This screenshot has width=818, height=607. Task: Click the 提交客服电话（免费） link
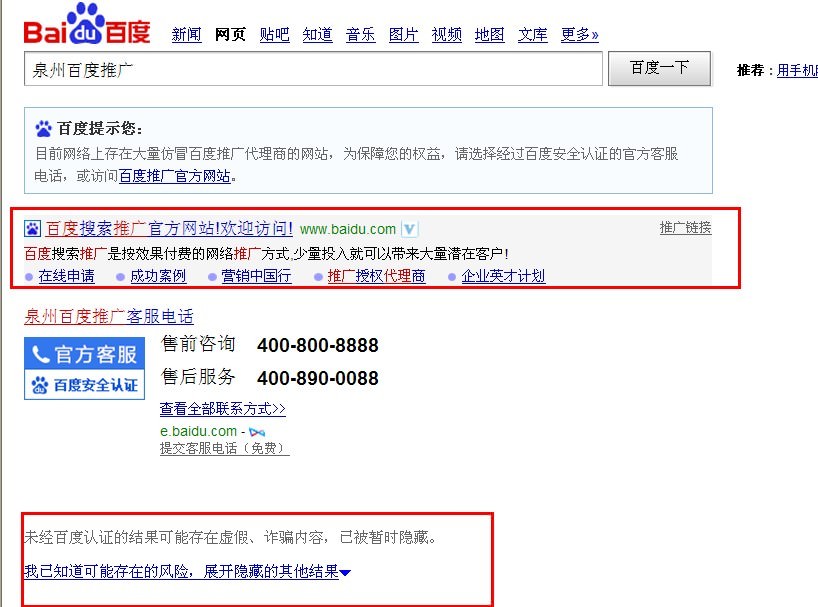(224, 449)
